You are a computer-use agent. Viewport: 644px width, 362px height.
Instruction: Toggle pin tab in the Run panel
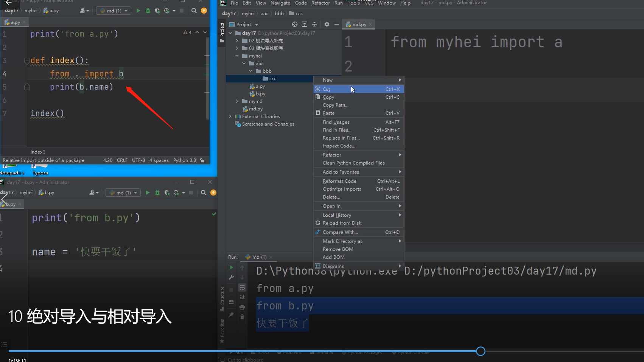pos(231,315)
